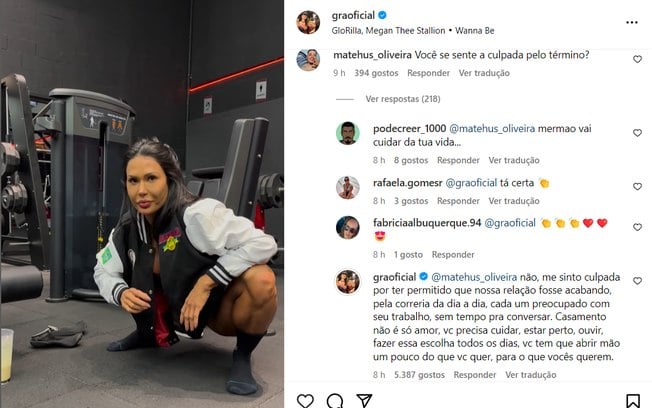
Task: Expand Ver respostas (218)
Action: (403, 99)
